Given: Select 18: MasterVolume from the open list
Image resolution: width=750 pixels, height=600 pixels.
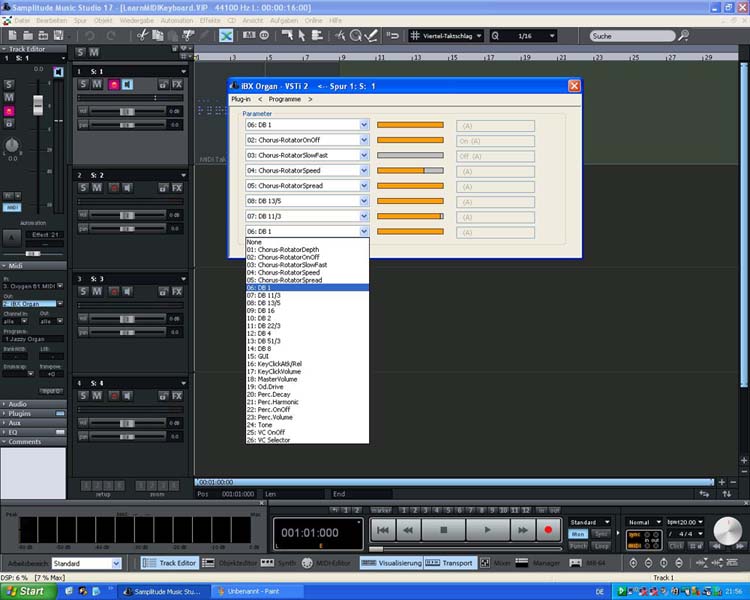Looking at the screenshot, I should pyautogui.click(x=307, y=379).
